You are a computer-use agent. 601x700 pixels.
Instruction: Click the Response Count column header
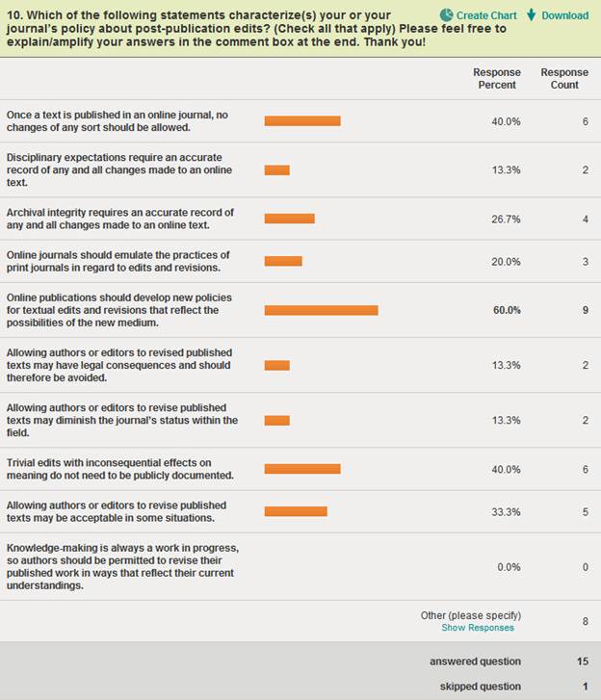[x=564, y=79]
